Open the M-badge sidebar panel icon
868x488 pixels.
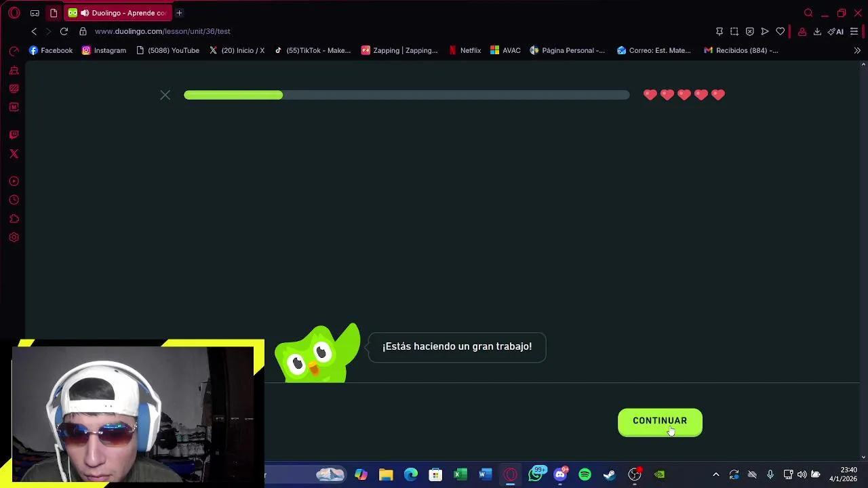(x=14, y=107)
